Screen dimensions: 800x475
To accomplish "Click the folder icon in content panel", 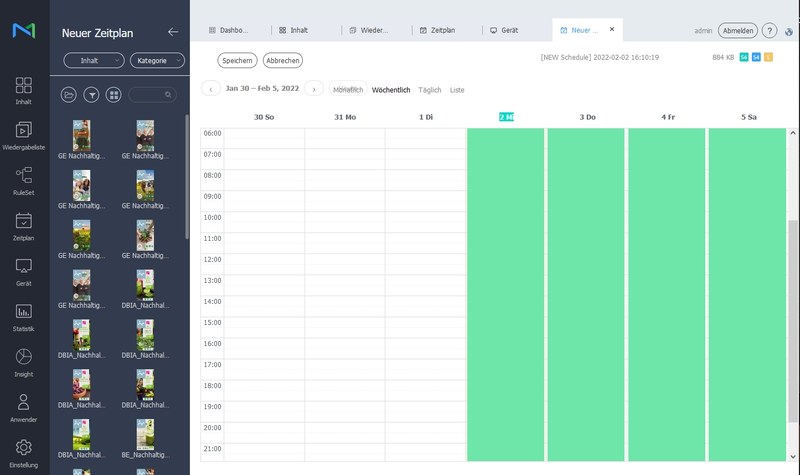I will click(x=69, y=94).
